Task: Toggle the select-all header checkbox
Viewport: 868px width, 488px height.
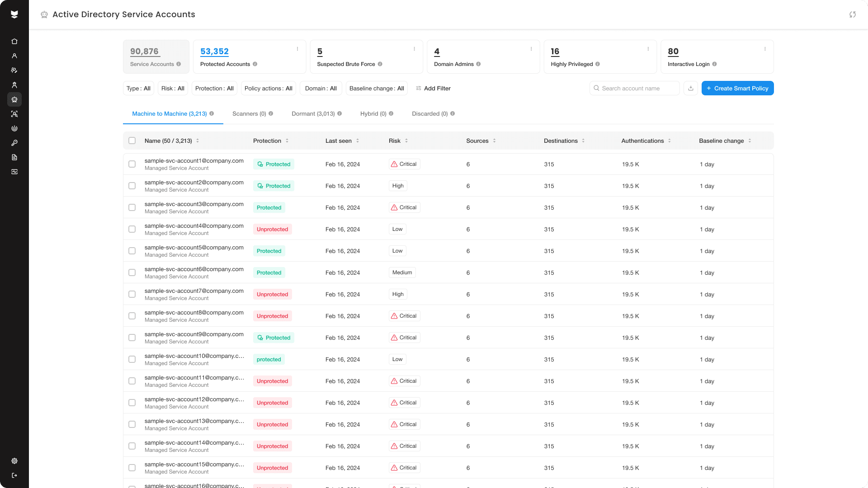Action: click(x=132, y=141)
